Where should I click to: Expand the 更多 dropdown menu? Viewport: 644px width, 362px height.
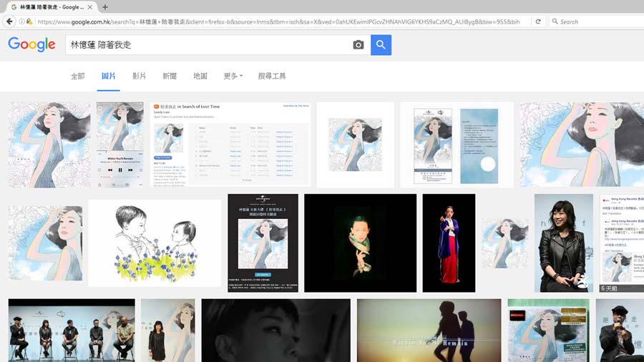point(233,76)
